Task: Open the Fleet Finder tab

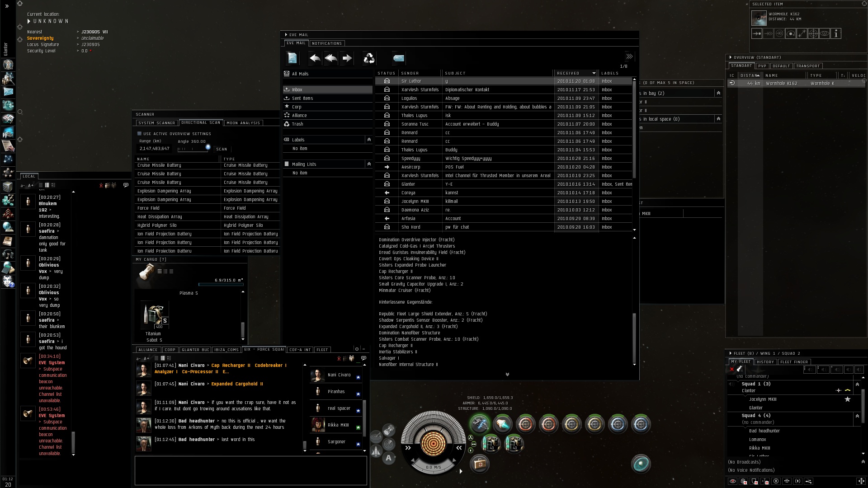Action: 794,362
